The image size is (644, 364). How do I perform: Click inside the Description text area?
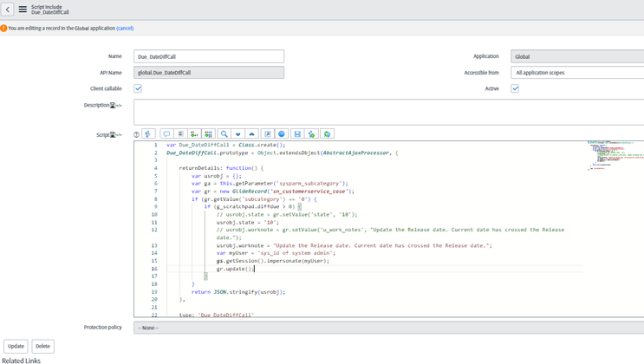click(x=388, y=112)
